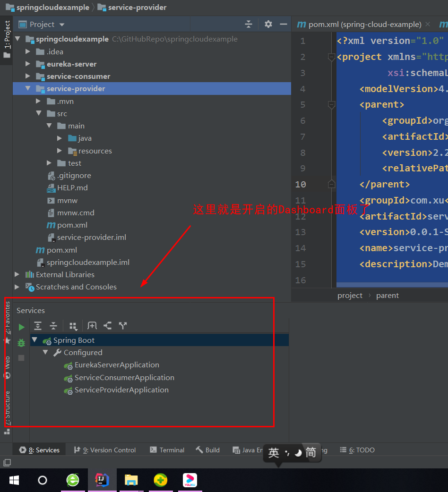This screenshot has width=448, height=492.
Task: Open the 7: Structure side tool window
Action: [x=7, y=412]
